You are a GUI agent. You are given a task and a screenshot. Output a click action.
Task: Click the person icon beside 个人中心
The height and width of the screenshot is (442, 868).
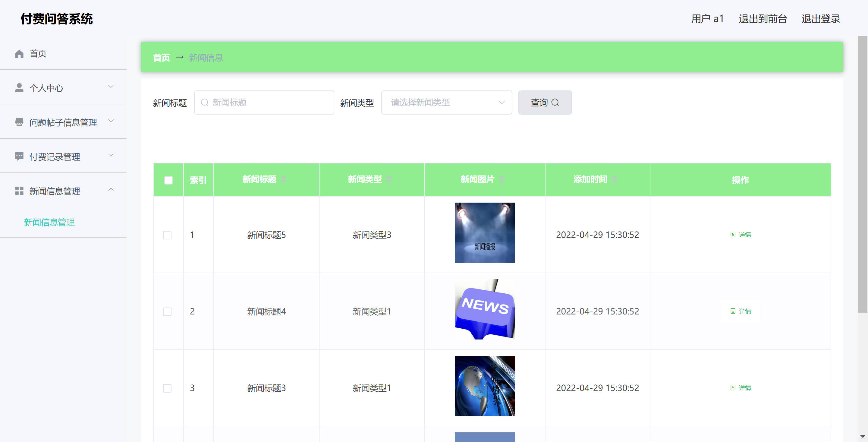(x=19, y=88)
